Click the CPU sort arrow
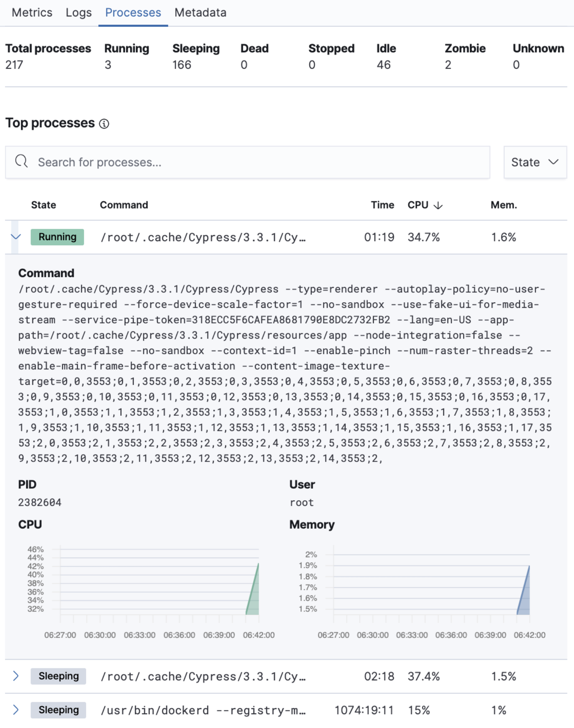 (438, 205)
